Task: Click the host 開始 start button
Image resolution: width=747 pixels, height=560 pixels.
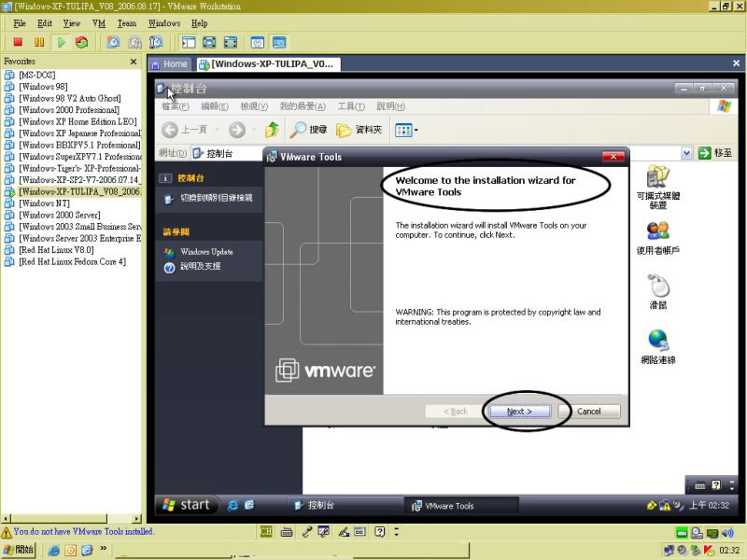Action: (x=19, y=550)
